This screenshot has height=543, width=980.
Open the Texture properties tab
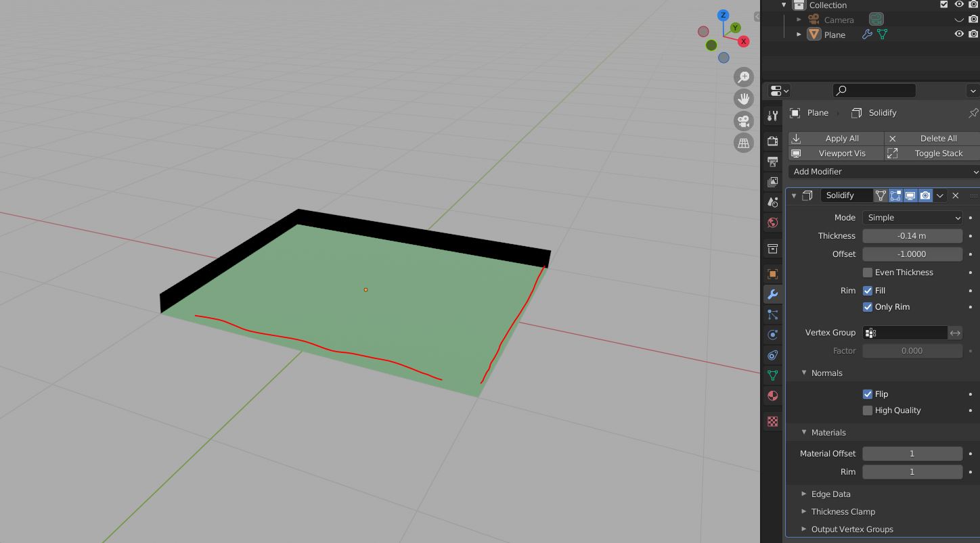pos(772,421)
